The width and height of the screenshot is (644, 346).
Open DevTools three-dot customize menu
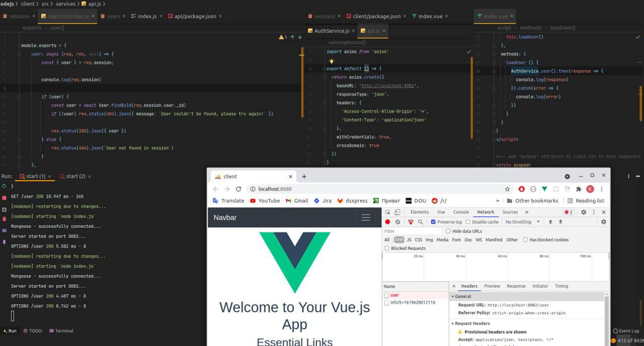[594, 212]
